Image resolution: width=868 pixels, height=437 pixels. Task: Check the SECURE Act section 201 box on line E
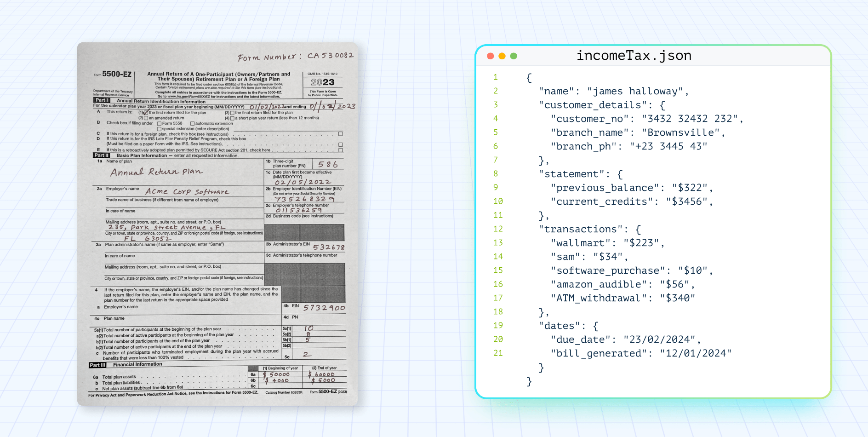(x=341, y=150)
